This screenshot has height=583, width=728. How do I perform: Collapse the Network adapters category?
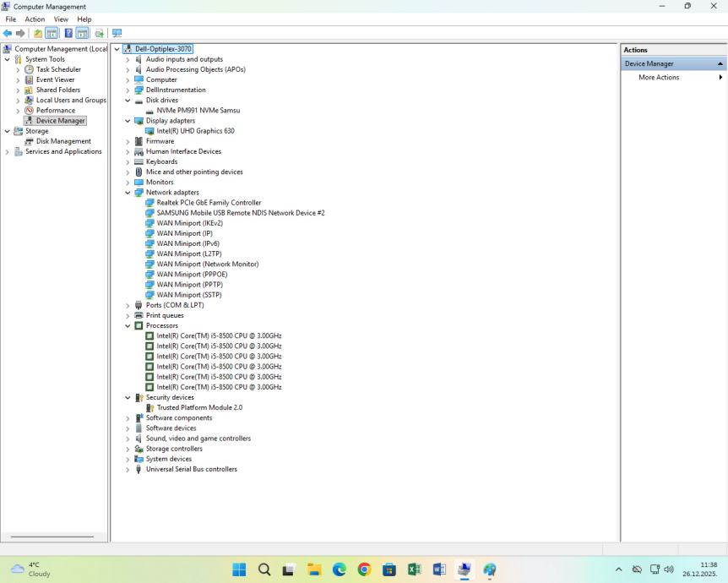pyautogui.click(x=128, y=193)
